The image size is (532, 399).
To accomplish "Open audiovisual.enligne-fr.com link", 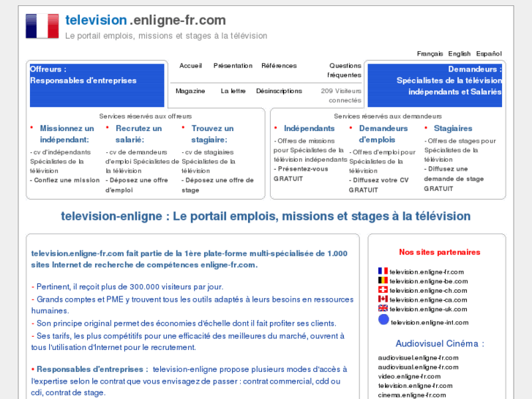I will pyautogui.click(x=419, y=367).
